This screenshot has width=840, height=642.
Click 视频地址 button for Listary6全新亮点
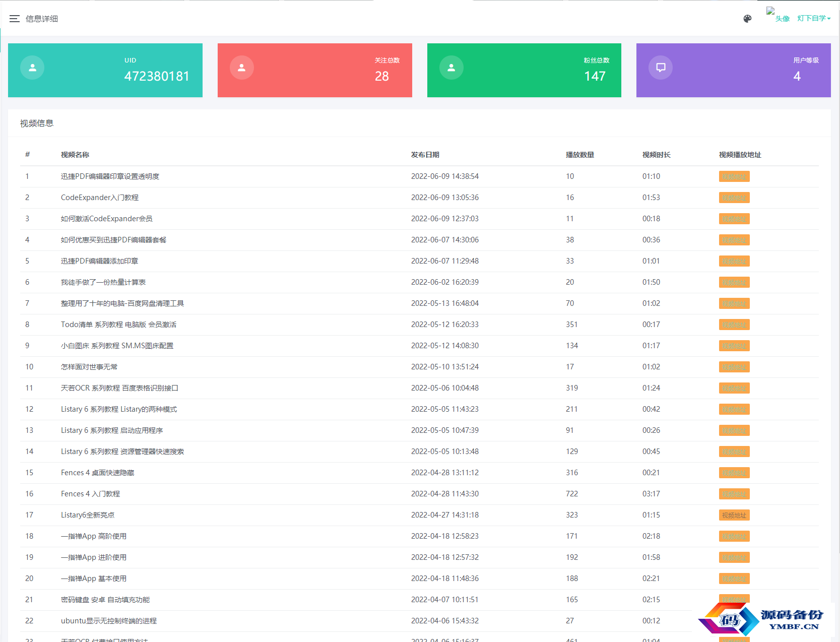pos(734,515)
